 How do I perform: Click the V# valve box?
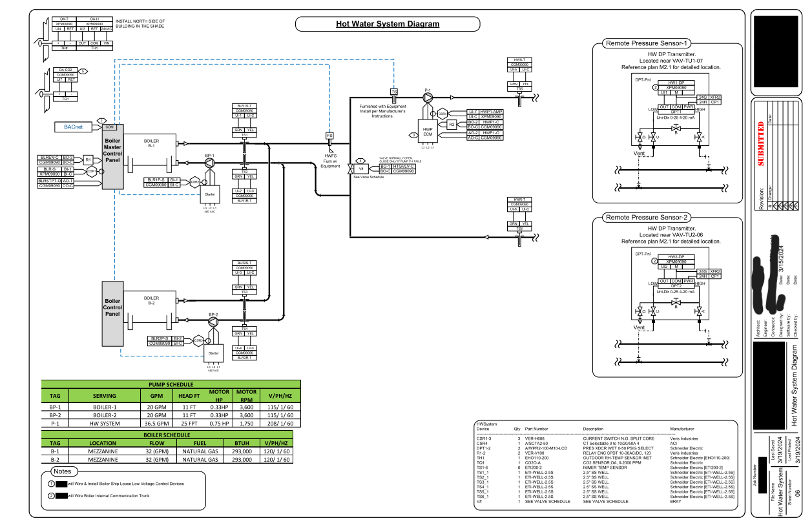pos(361,168)
